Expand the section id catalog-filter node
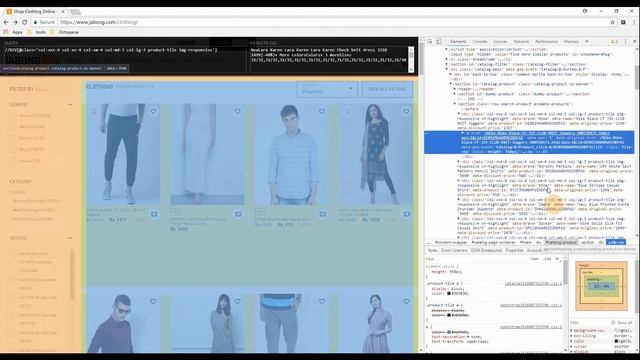This screenshot has width=640, height=360. tap(447, 64)
